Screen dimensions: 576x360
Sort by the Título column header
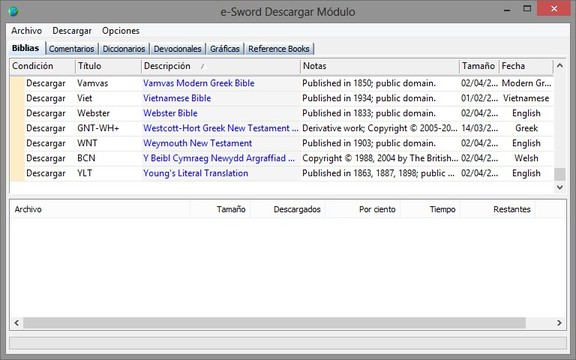click(x=108, y=66)
